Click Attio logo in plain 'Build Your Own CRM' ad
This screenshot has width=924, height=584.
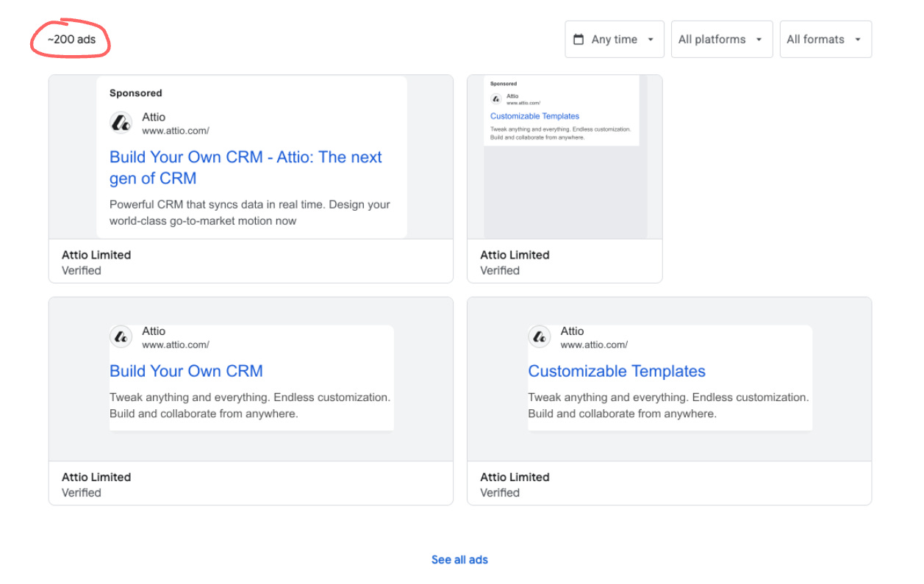tap(121, 337)
